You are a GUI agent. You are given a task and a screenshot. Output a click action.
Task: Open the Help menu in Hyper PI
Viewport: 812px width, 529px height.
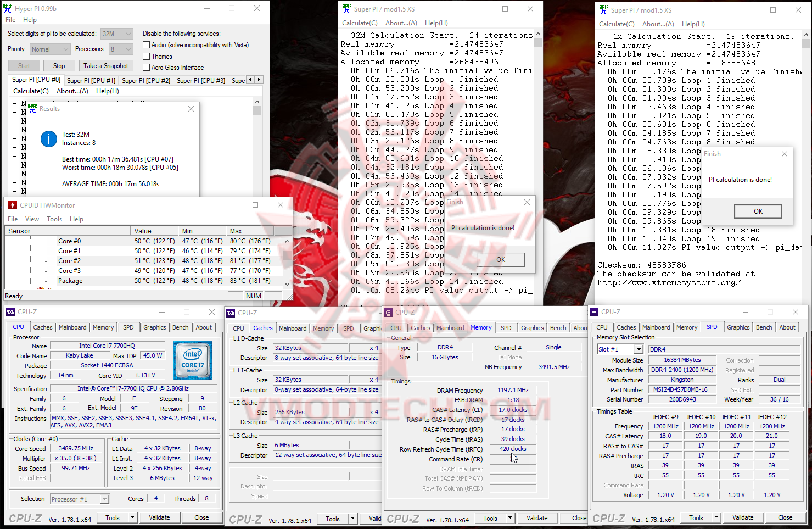[30, 20]
